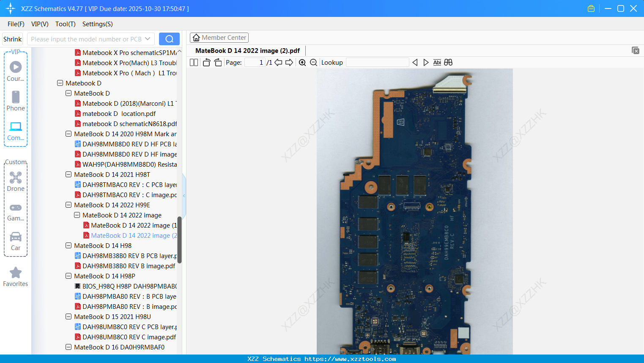This screenshot has width=644, height=363.
Task: Zoom out of the PDF
Action: click(313, 63)
